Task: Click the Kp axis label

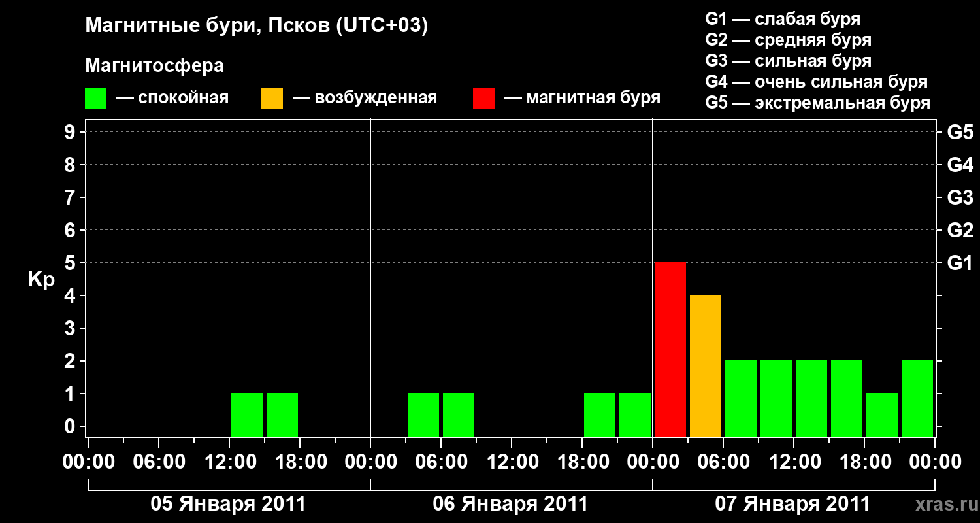Action: 41,280
